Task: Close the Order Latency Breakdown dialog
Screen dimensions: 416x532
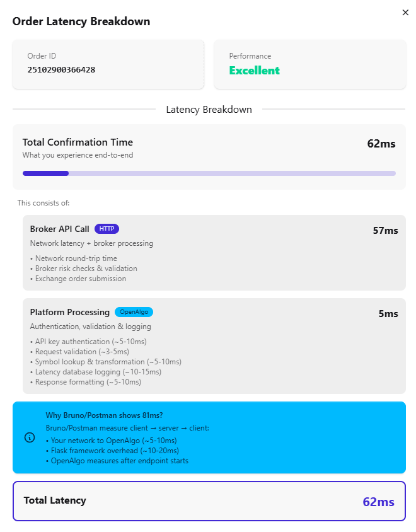Action: click(405, 13)
